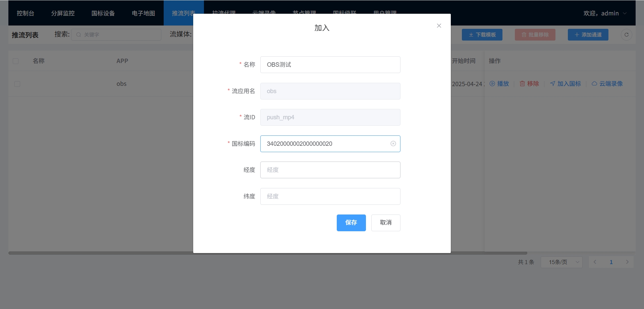Click the 下载模板 download button

pos(482,35)
